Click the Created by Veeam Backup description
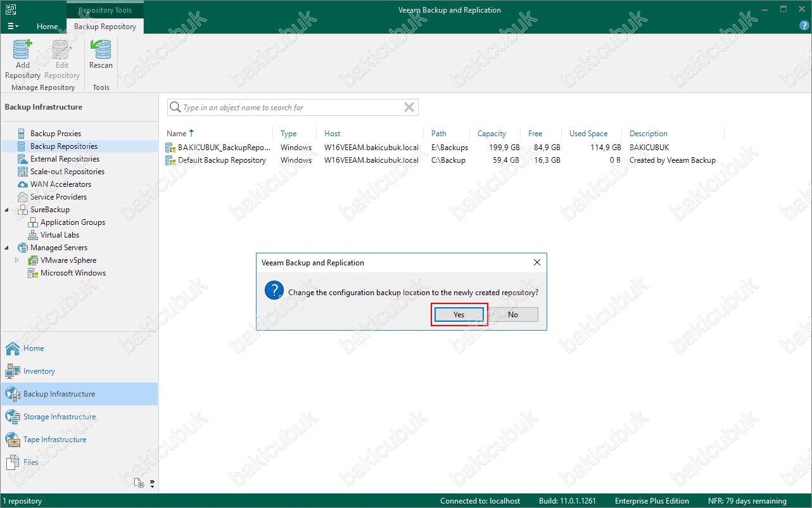This screenshot has width=812, height=508. click(x=673, y=160)
